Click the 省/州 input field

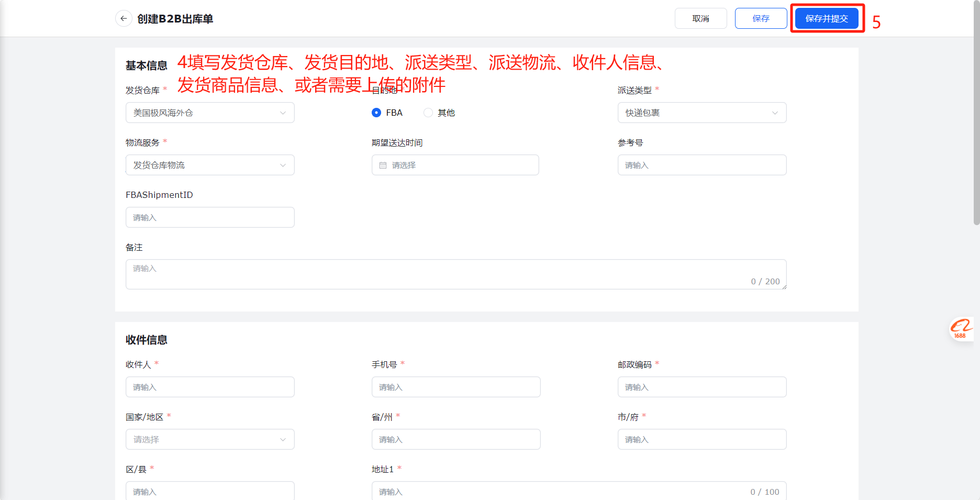pyautogui.click(x=456, y=439)
